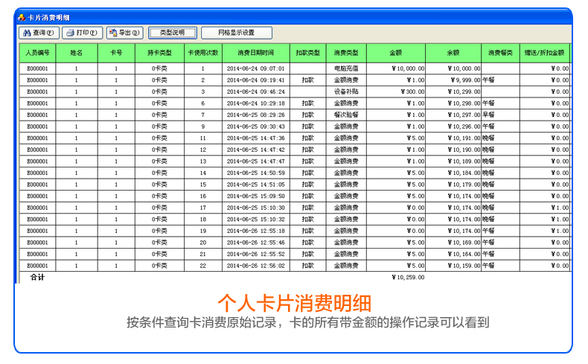Sort by the 消费日期时间 column header
The height and width of the screenshot is (364, 588).
click(255, 53)
